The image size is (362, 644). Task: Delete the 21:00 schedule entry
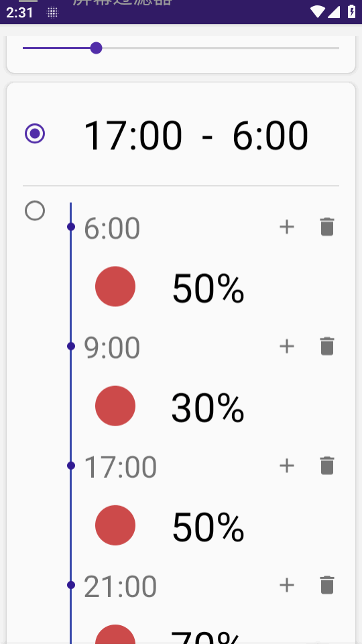coord(327,585)
